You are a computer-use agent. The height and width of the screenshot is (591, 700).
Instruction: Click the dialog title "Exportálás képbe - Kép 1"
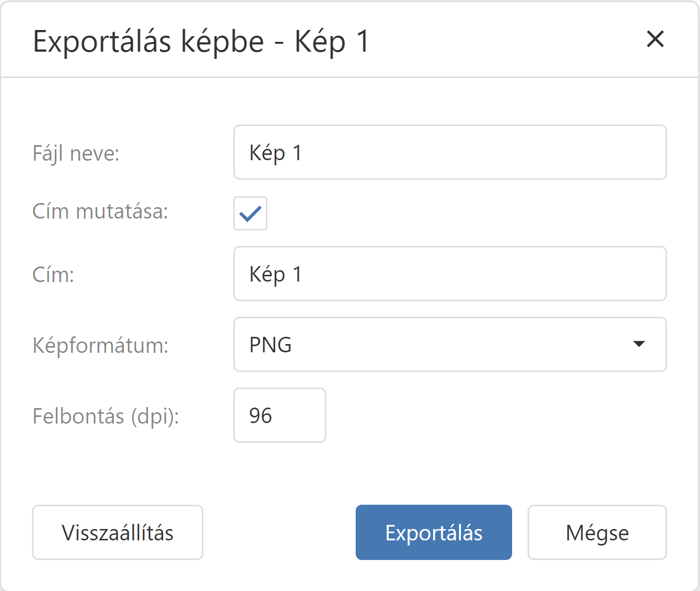click(x=201, y=41)
